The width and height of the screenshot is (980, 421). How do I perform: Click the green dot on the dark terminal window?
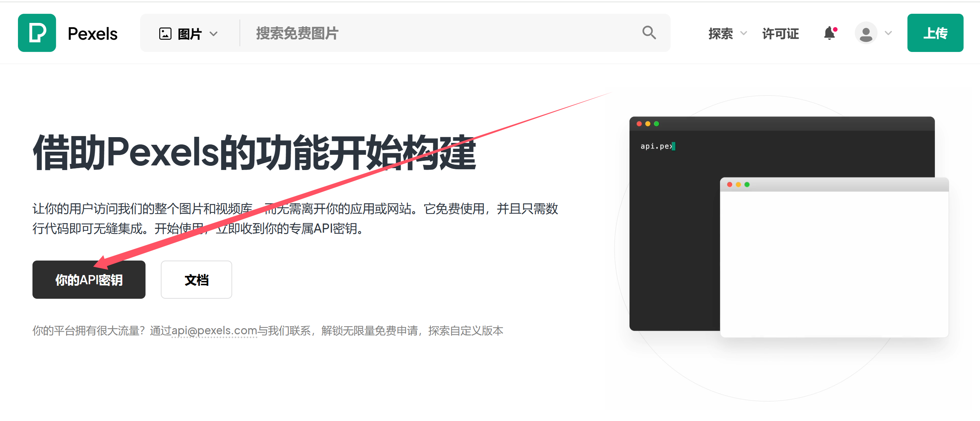point(657,123)
